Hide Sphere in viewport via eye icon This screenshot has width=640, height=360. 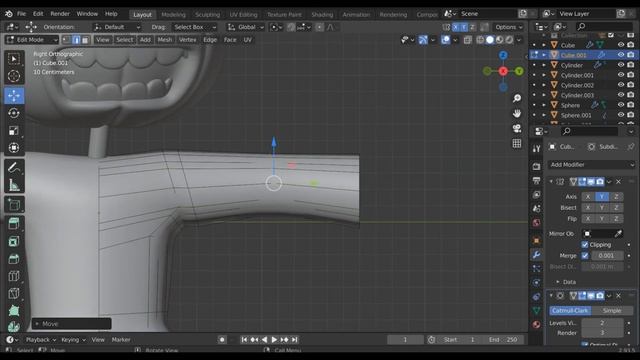(x=621, y=105)
